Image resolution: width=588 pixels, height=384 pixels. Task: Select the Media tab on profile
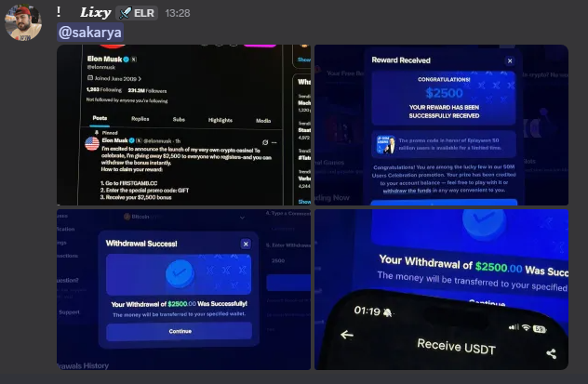pos(263,121)
